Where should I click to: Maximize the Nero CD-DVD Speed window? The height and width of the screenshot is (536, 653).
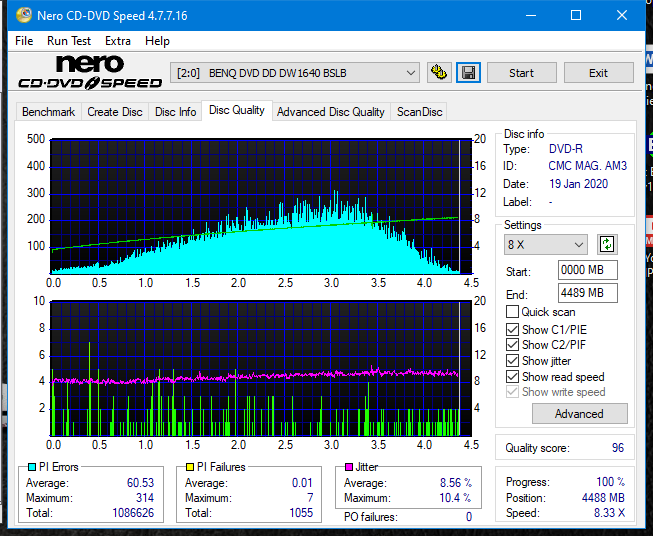pyautogui.click(x=576, y=15)
